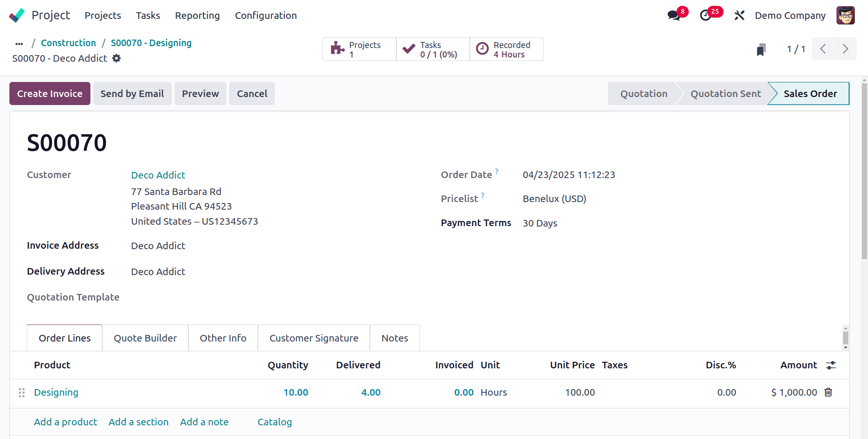The image size is (868, 439).
Task: Switch to the Order Lines tab
Action: pos(64,338)
